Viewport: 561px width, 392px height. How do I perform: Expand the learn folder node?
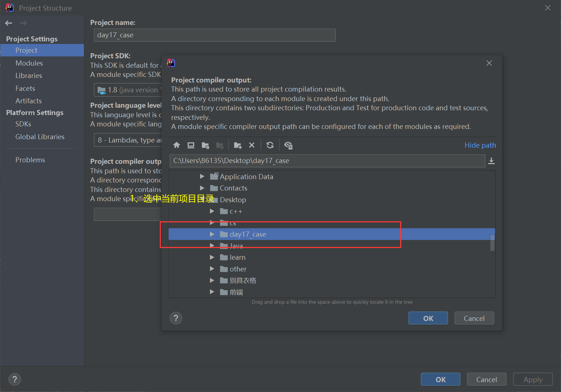(212, 258)
